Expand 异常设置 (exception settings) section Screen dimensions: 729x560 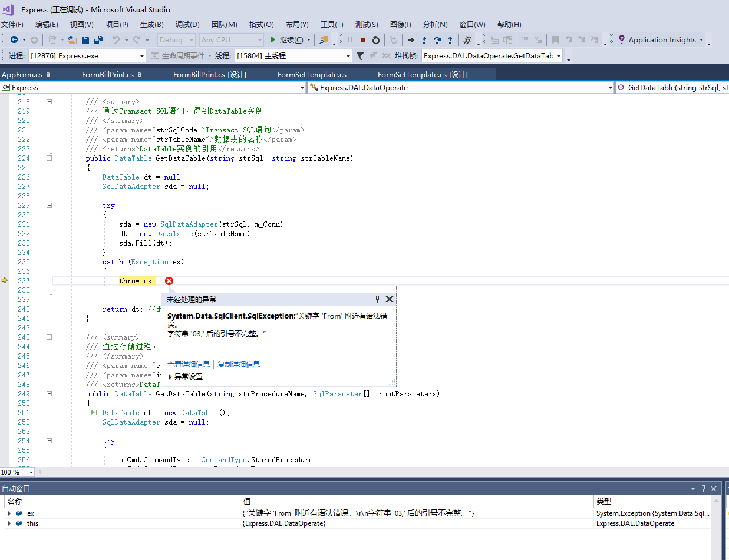[171, 377]
